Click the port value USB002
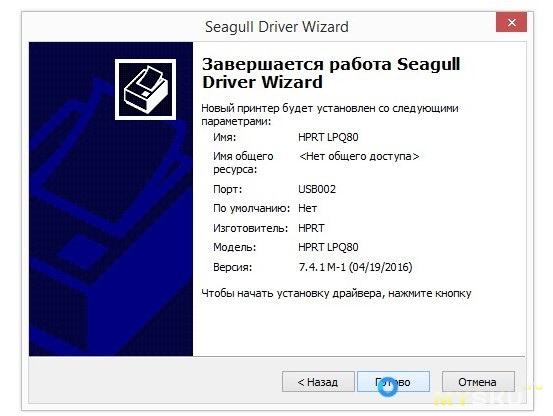The width and height of the screenshot is (553, 416). [317, 189]
